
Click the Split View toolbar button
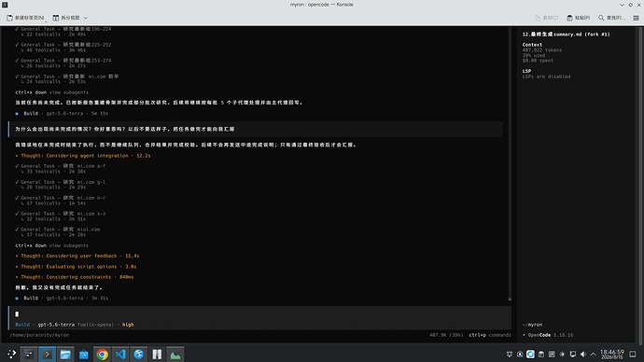pos(66,18)
